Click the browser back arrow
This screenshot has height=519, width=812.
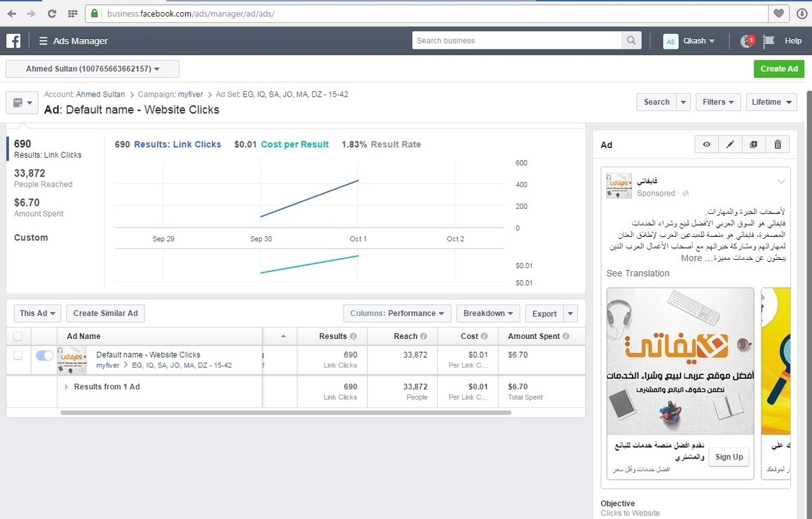12,14
